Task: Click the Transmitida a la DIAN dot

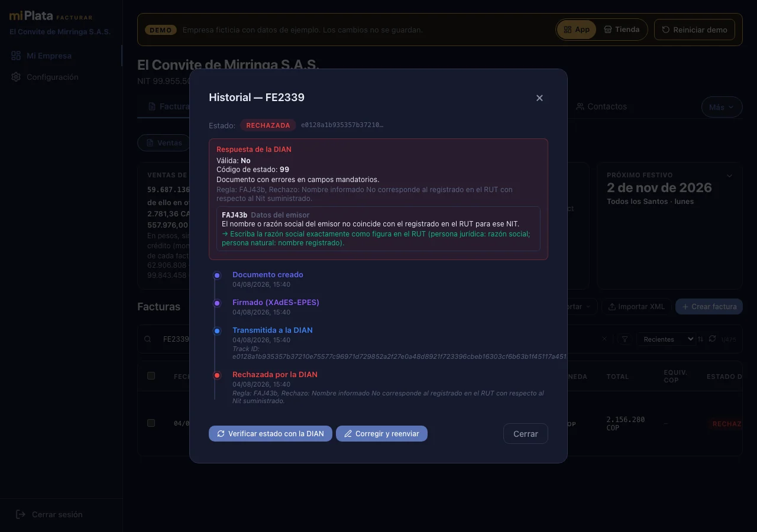Action: (x=217, y=331)
